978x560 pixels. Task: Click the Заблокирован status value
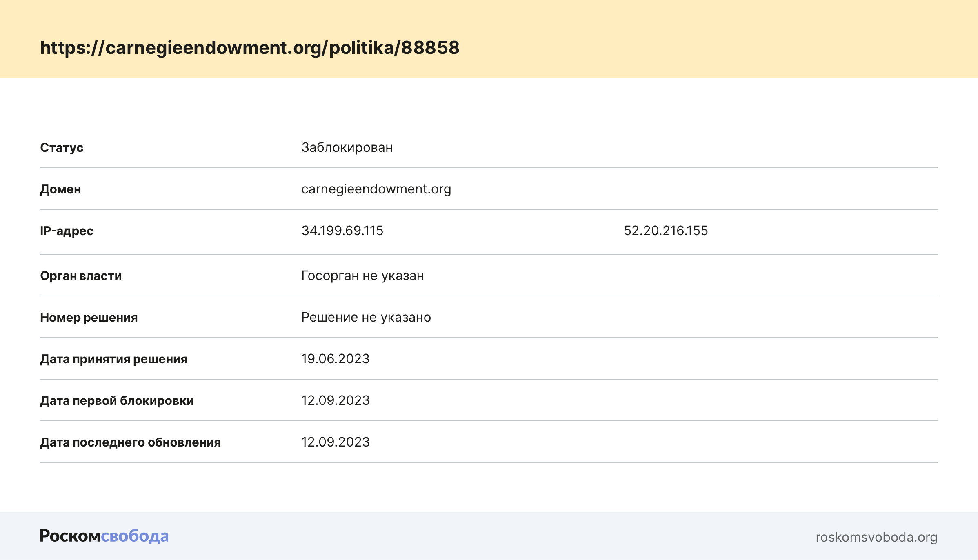point(347,147)
